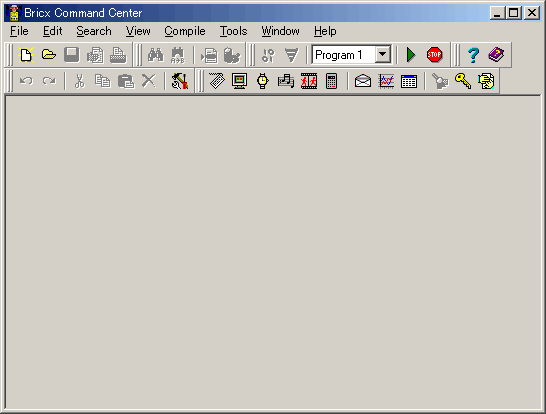Viewport: 546px width, 414px height.
Task: Stop program with red STOP icon
Action: 434,55
